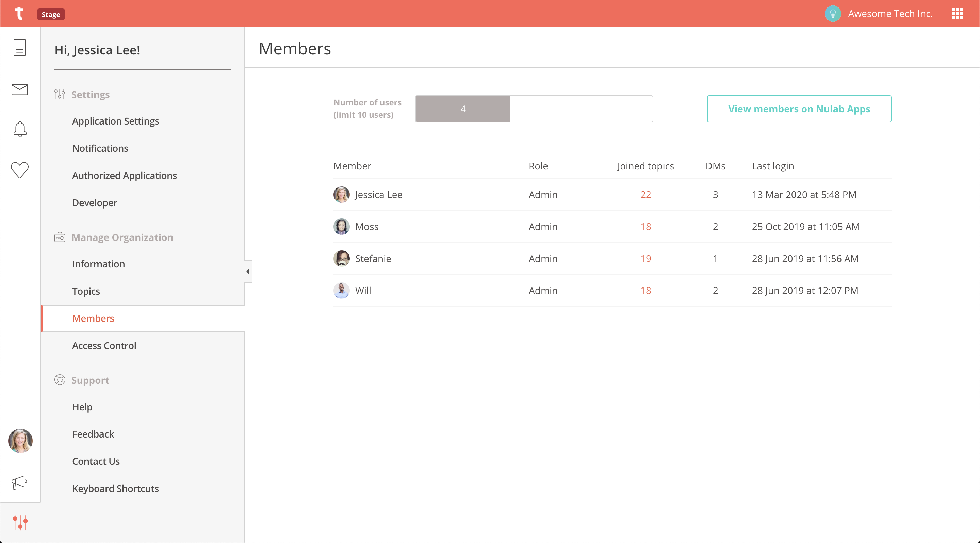The width and height of the screenshot is (980, 543).
Task: Click last login 28 Jun 2019 at 12:07 PM
Action: tap(805, 291)
